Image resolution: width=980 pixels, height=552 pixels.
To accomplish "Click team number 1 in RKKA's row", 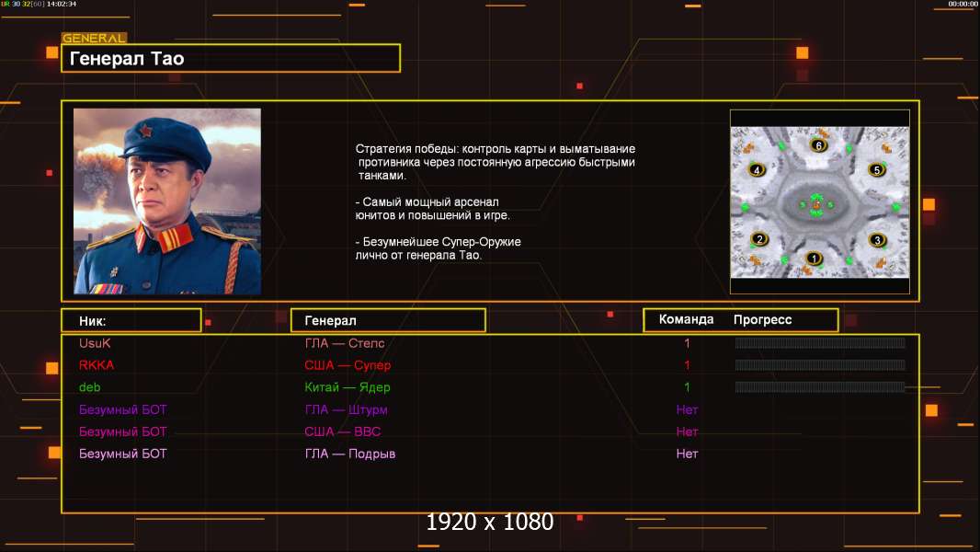I will 687,365.
